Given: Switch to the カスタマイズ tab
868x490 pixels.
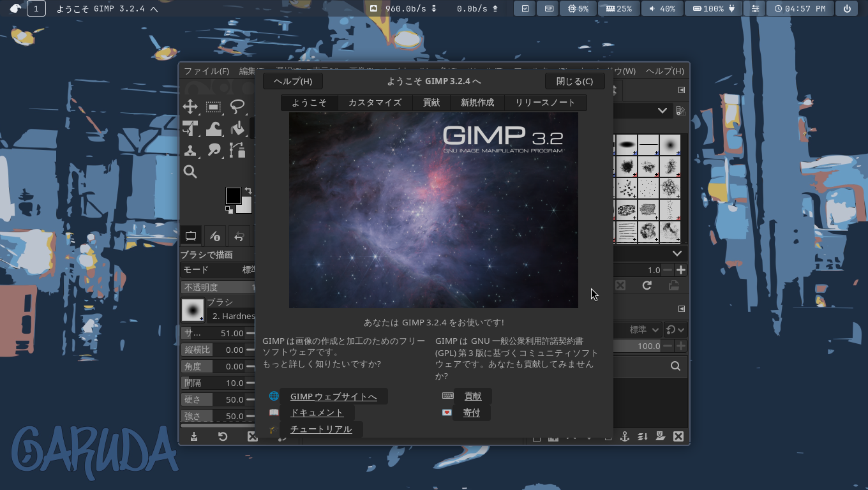Looking at the screenshot, I should (x=375, y=102).
